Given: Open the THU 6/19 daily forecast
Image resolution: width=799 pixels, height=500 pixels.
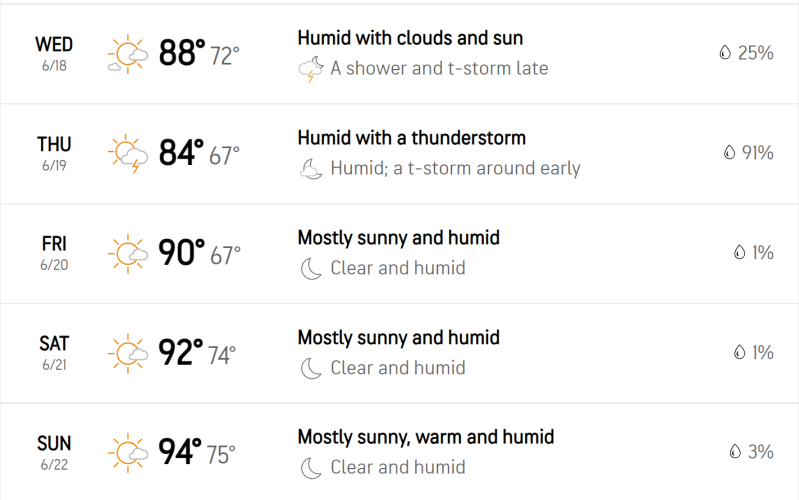Looking at the screenshot, I should tap(400, 154).
